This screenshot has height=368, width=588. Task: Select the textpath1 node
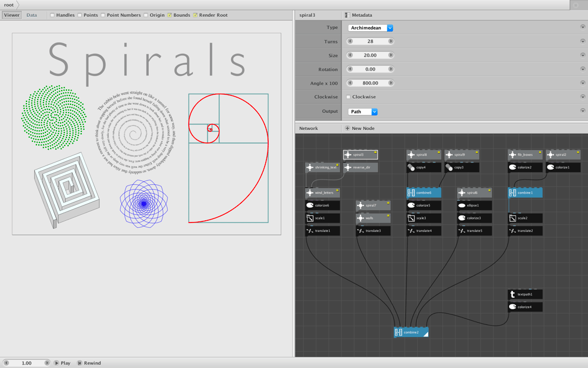pyautogui.click(x=525, y=294)
